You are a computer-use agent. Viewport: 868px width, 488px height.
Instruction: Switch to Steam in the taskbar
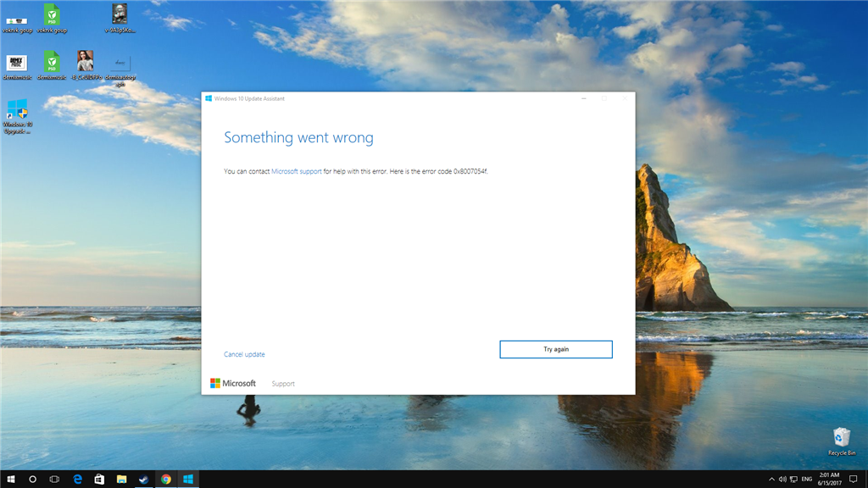[x=143, y=480]
